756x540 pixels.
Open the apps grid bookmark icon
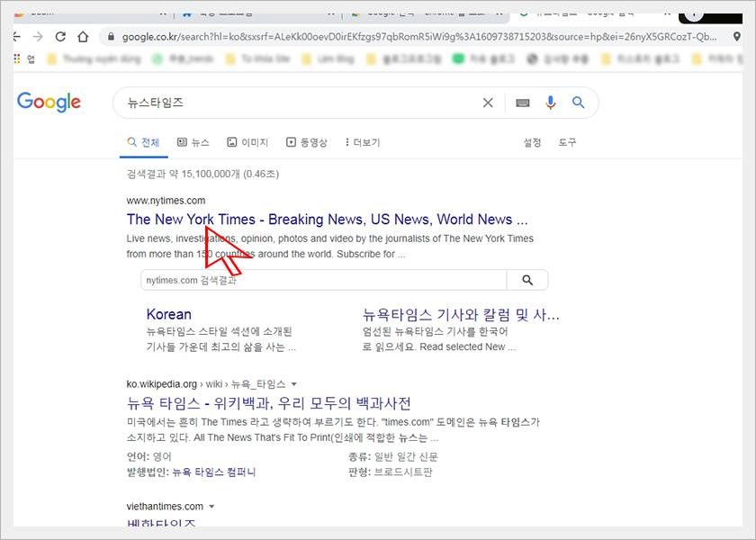[x=17, y=58]
